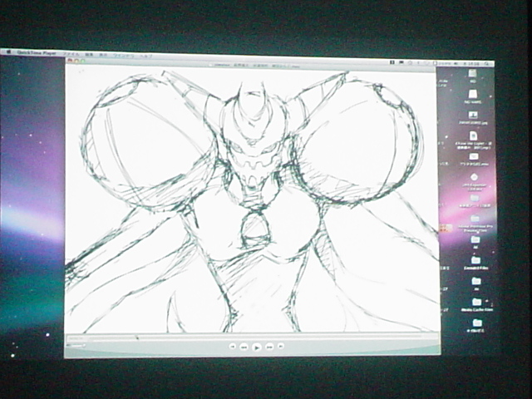
Task: Open the 編集 (Edit) menu
Action: (89, 54)
